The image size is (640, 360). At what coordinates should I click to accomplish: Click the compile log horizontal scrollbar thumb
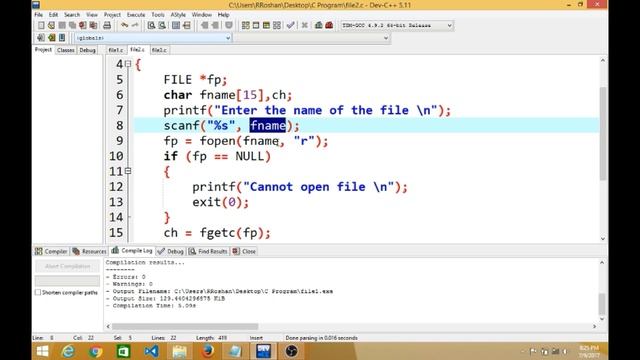tap(185, 326)
